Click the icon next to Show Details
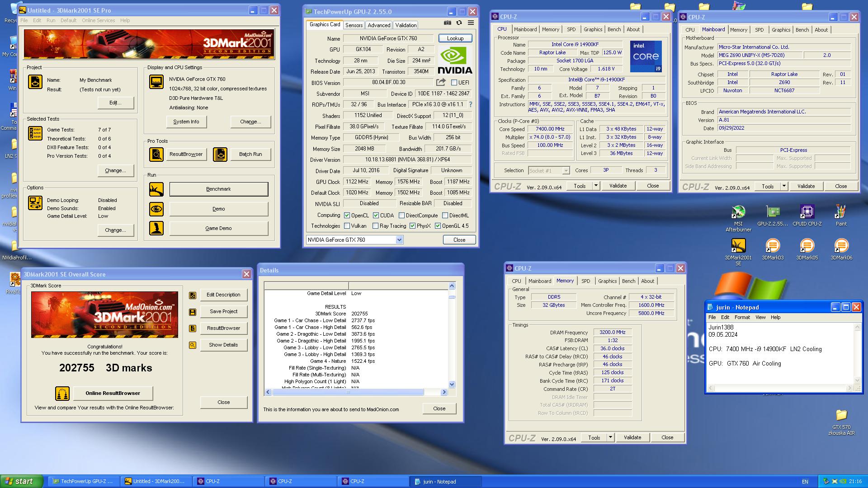Screen dimensions: 868x488 pos(193,345)
